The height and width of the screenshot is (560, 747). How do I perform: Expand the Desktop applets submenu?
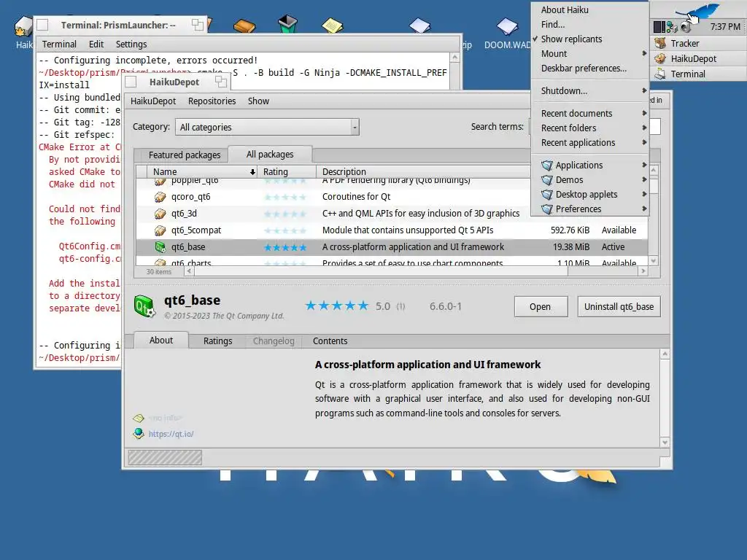click(x=589, y=194)
